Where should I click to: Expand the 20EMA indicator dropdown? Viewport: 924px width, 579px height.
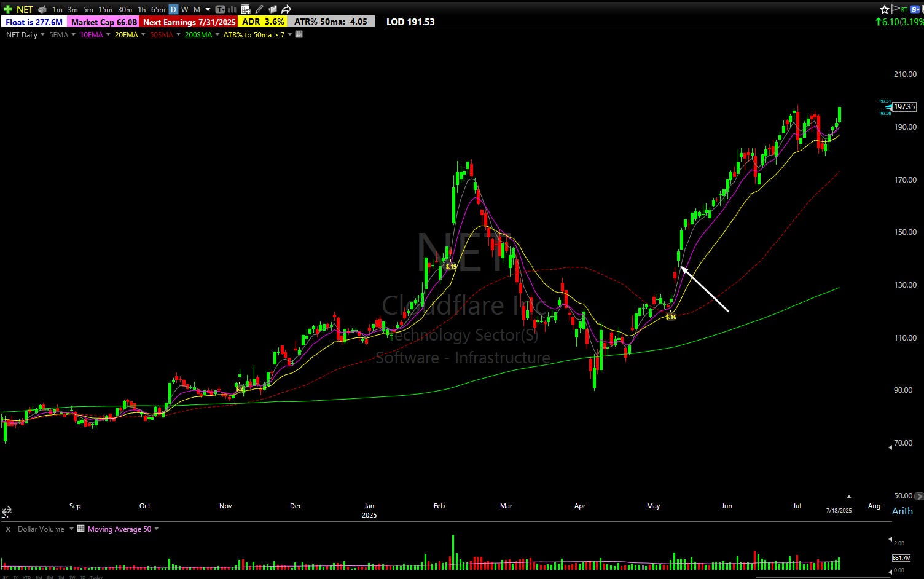click(143, 35)
